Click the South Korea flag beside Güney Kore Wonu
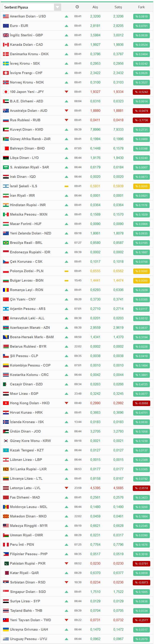The width and height of the screenshot is (154, 644). click(6, 441)
